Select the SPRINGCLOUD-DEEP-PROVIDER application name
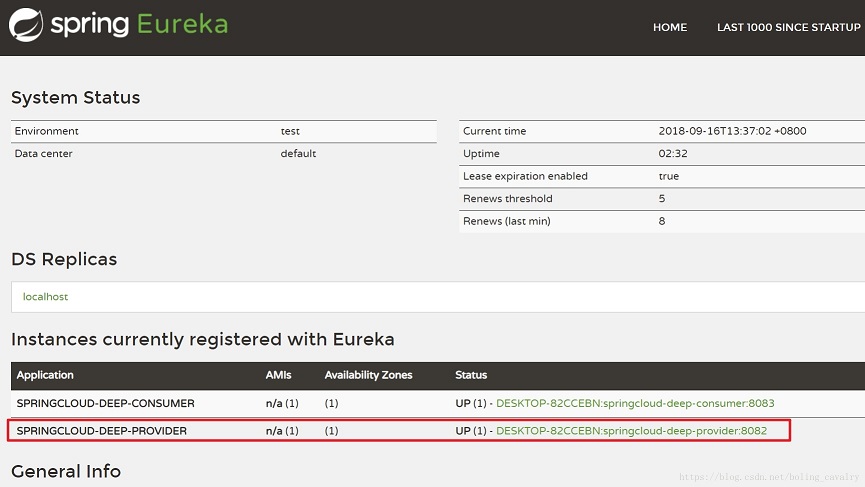 101,431
